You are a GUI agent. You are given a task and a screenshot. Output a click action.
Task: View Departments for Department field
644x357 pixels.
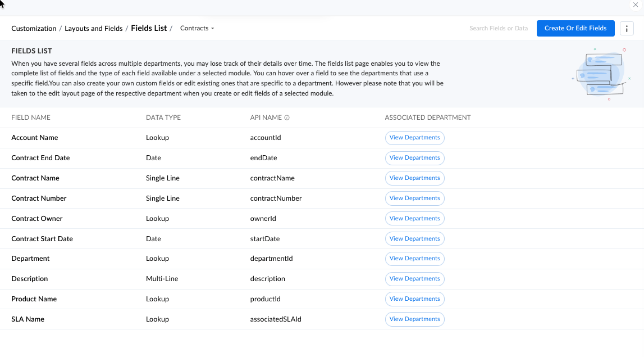[414, 259]
